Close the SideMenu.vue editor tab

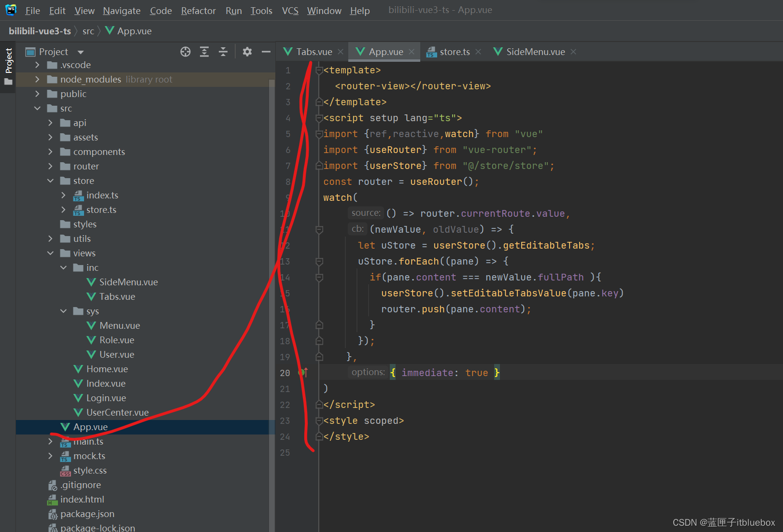pos(573,52)
